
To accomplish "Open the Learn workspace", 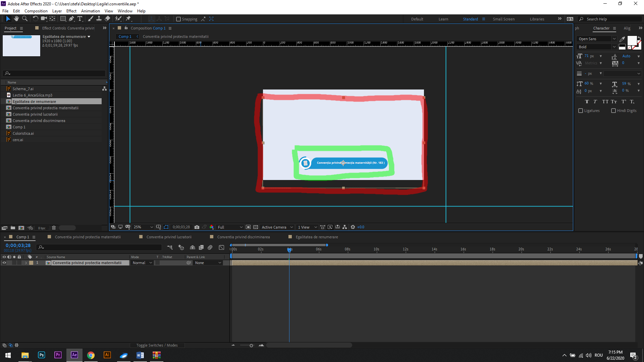I will [443, 19].
